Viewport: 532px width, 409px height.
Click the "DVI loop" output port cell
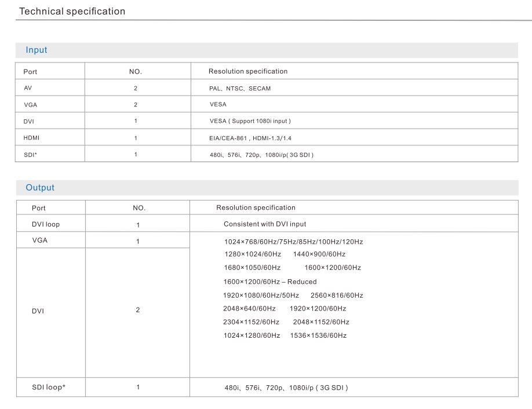(46, 224)
